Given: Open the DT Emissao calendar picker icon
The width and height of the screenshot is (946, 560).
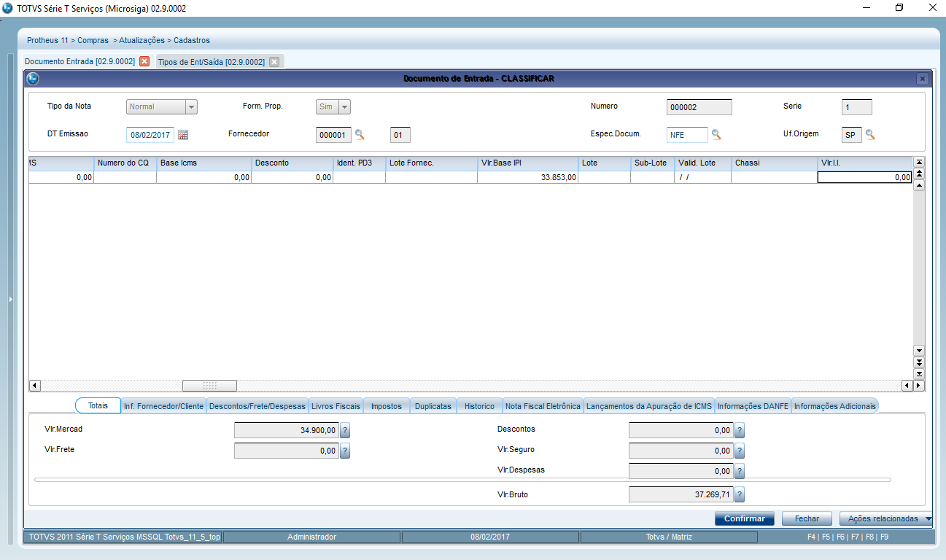Looking at the screenshot, I should pyautogui.click(x=183, y=135).
